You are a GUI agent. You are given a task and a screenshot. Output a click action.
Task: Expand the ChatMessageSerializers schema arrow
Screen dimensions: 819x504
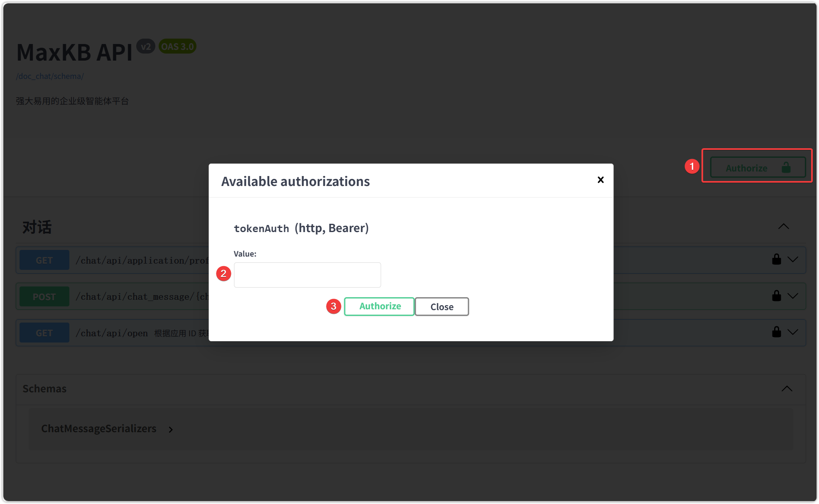pos(171,429)
